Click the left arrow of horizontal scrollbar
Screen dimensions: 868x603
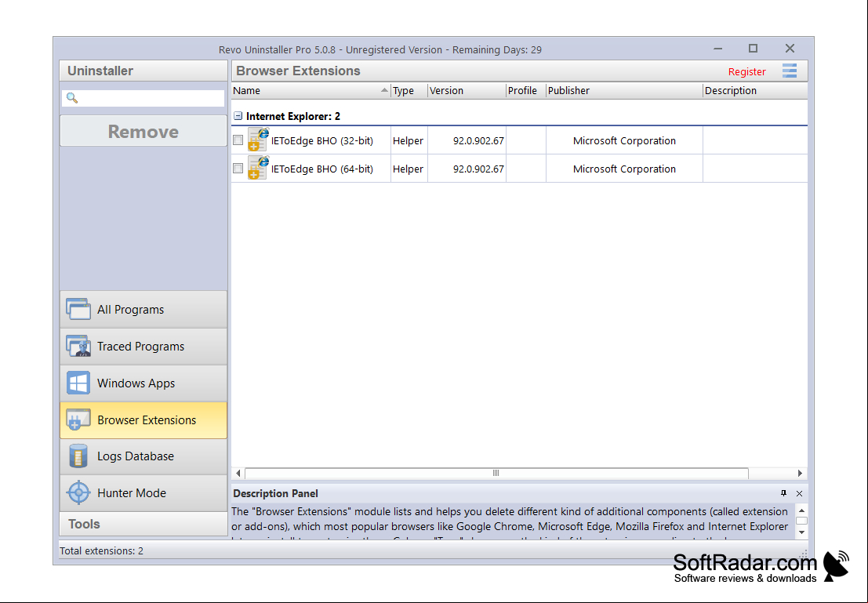238,473
